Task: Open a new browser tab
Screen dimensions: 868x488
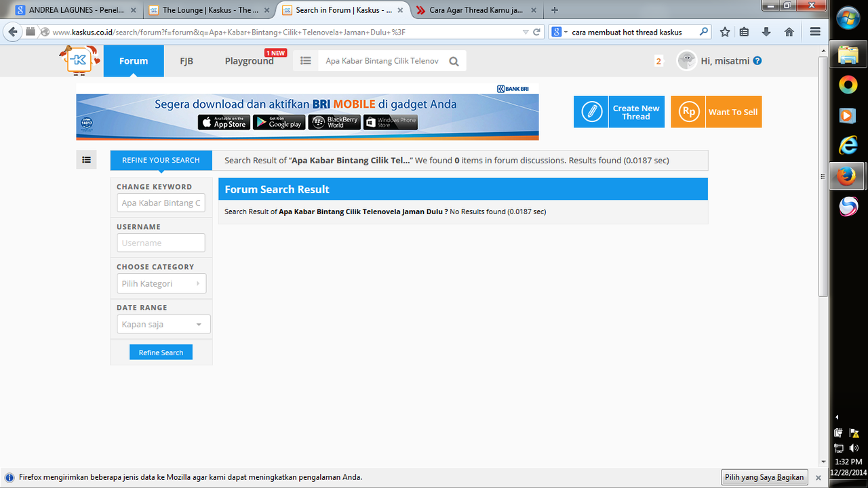Action: (555, 10)
